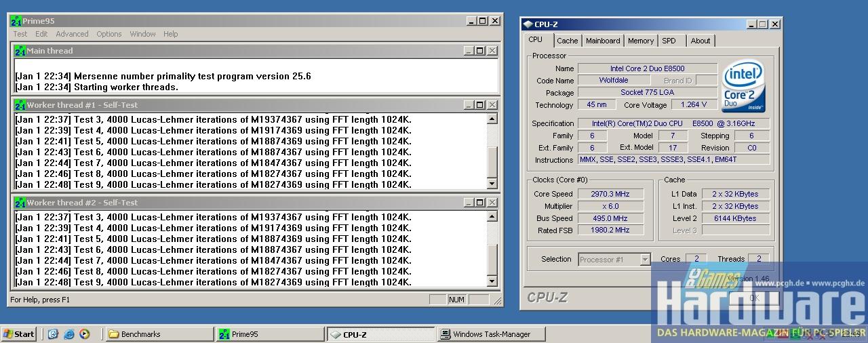Screen dimensions: 868x343
Task: Select the Specification field text
Action: [673, 123]
